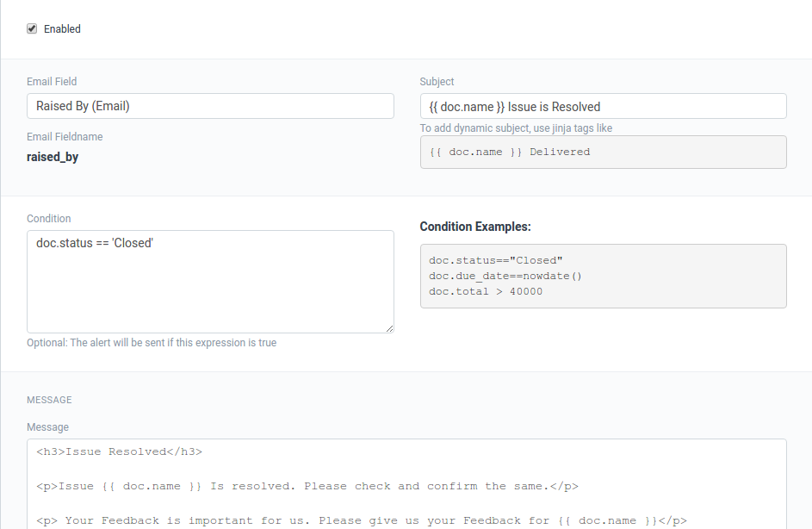Click the Condition text area
This screenshot has width=812, height=529.
[x=210, y=282]
